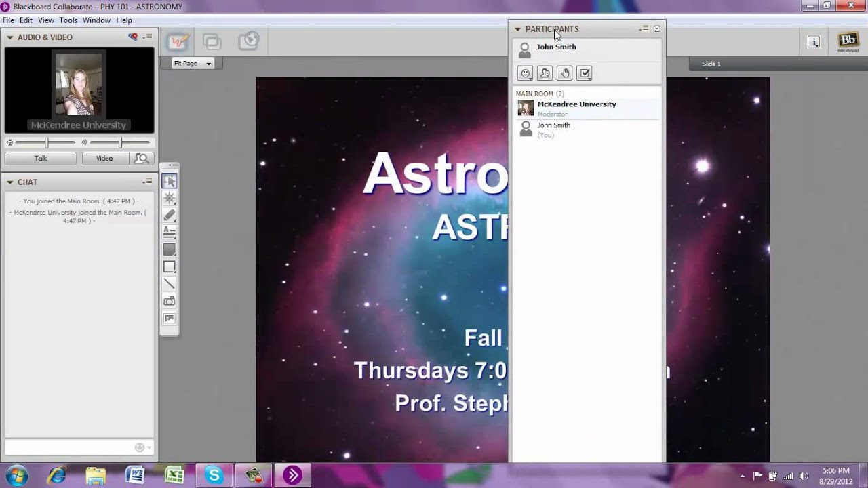Viewport: 868px width, 488px height.
Task: Select the line drawing tool
Action: pyautogui.click(x=170, y=283)
